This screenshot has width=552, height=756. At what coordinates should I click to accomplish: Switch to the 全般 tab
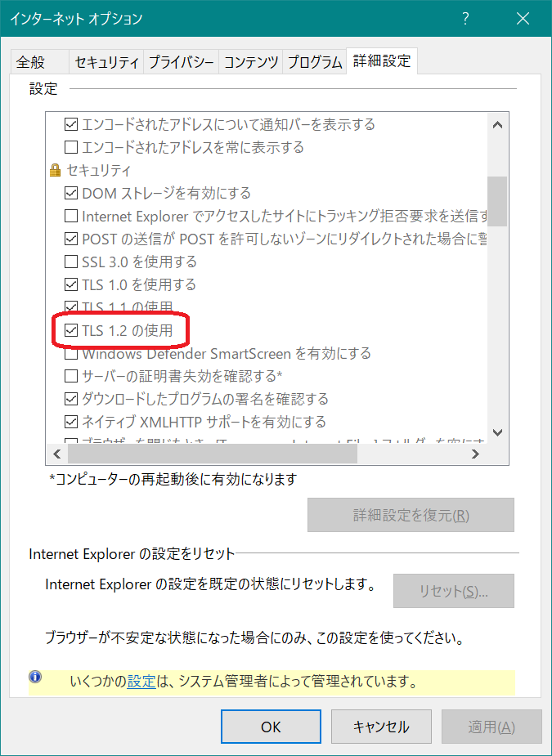coord(39,62)
